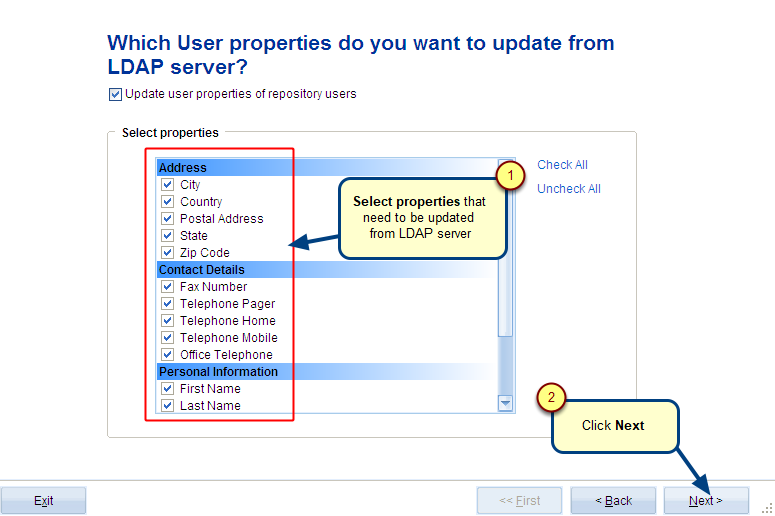Screen dimensions: 775x516
Task: Uncheck Telephone Home property
Action: 168,321
